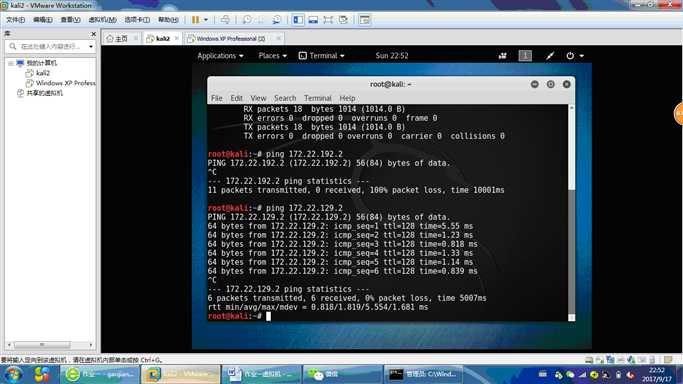Open the 文件(F) menu
Screen dimensions: 683x384
[x=15, y=20]
